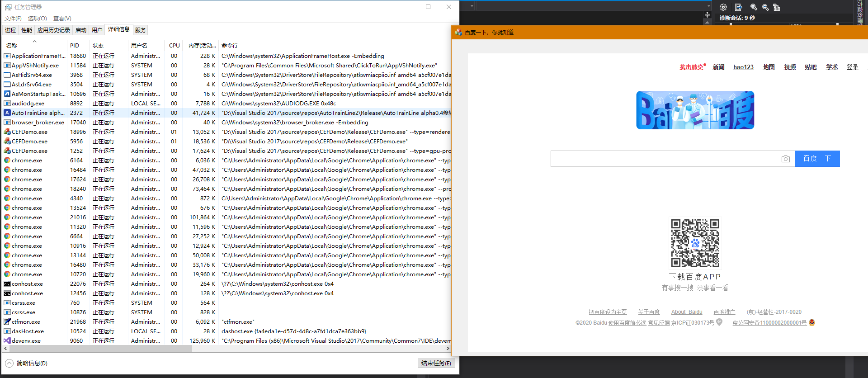
Task: Click the police badge icon beside 京公网安备
Action: click(x=812, y=322)
